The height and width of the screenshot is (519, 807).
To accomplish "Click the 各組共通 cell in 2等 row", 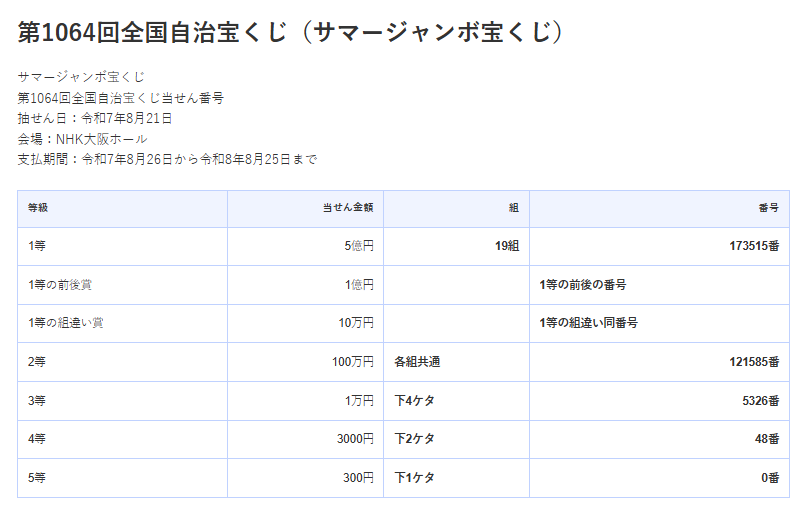I will point(417,362).
